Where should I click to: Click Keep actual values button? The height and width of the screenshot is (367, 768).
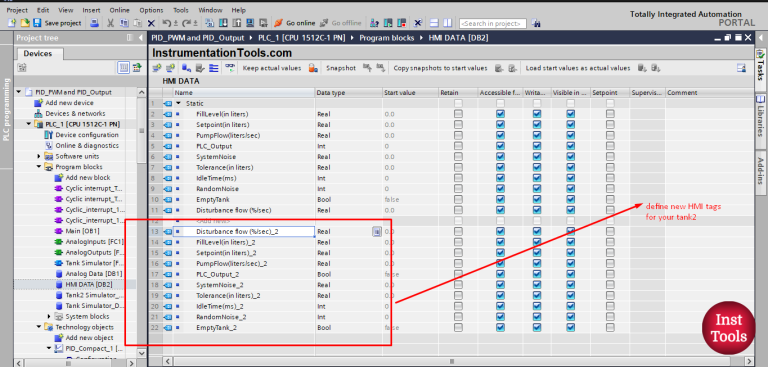[x=272, y=68]
